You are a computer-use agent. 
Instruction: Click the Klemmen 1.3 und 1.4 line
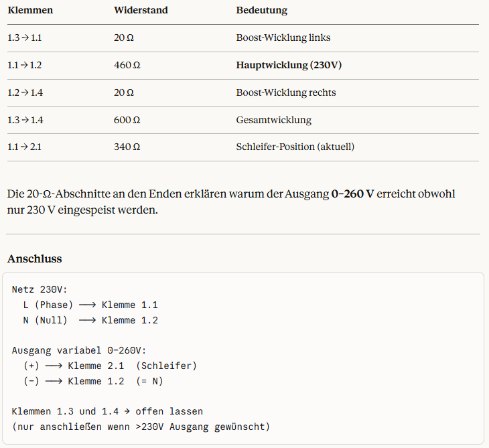click(x=107, y=411)
